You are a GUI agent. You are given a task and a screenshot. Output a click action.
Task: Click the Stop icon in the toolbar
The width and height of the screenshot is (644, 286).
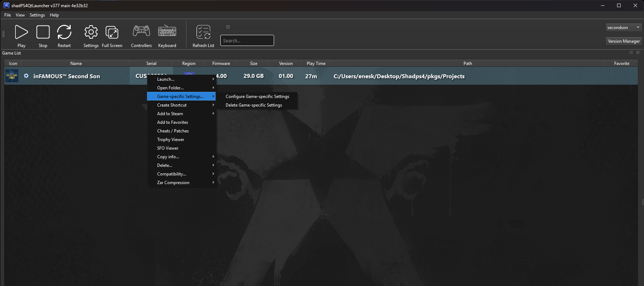coord(43,32)
